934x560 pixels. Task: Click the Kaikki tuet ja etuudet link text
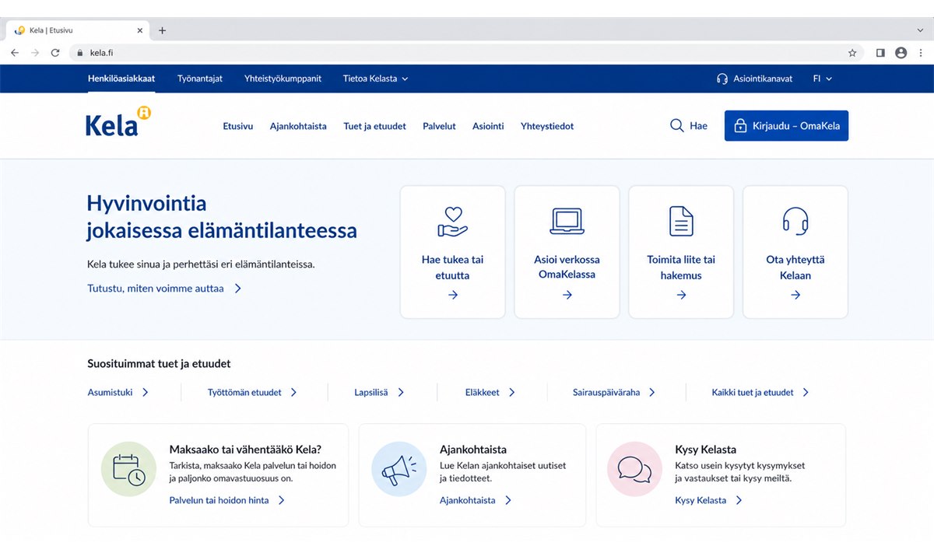tap(753, 393)
